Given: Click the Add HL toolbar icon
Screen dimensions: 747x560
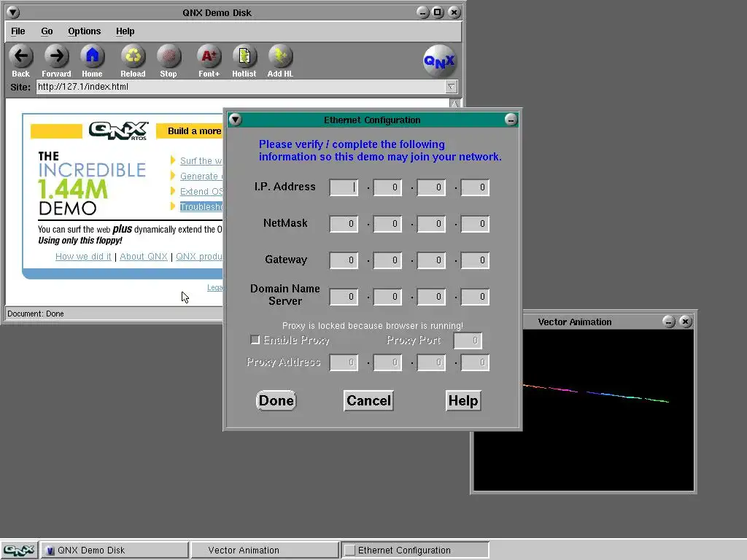Looking at the screenshot, I should click(x=280, y=57).
